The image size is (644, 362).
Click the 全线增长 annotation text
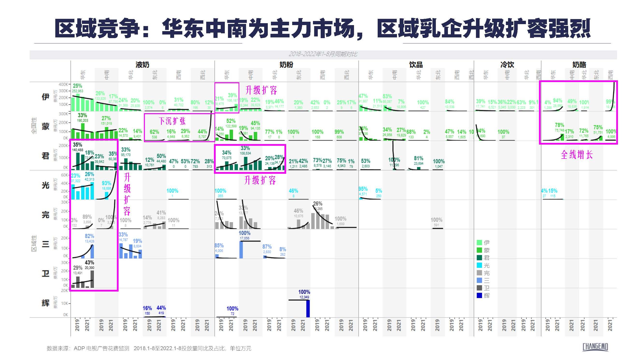click(x=577, y=155)
